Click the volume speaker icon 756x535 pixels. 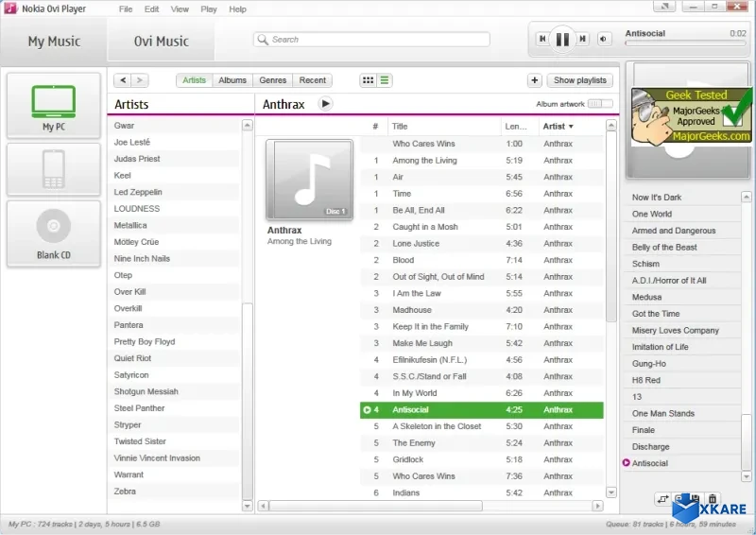point(604,39)
